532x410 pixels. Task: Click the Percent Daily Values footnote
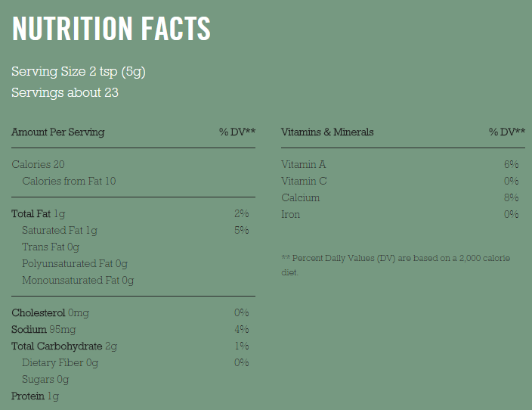pos(396,266)
